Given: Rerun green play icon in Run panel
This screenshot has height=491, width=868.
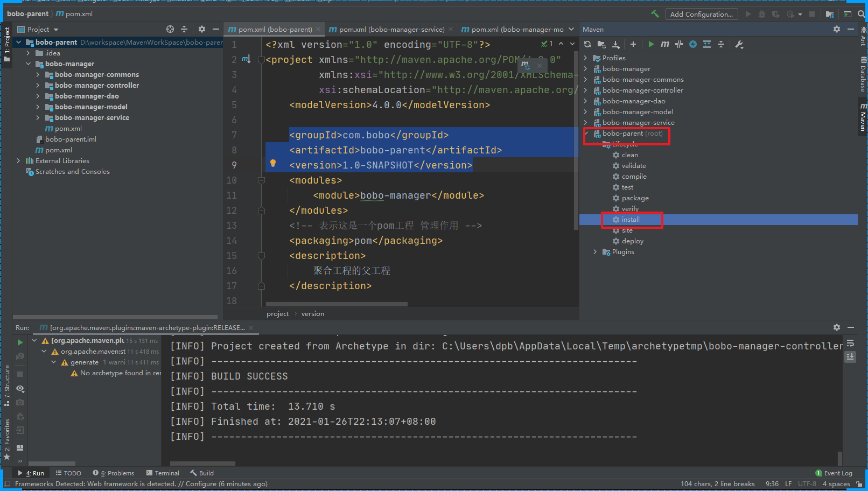Looking at the screenshot, I should (x=20, y=342).
